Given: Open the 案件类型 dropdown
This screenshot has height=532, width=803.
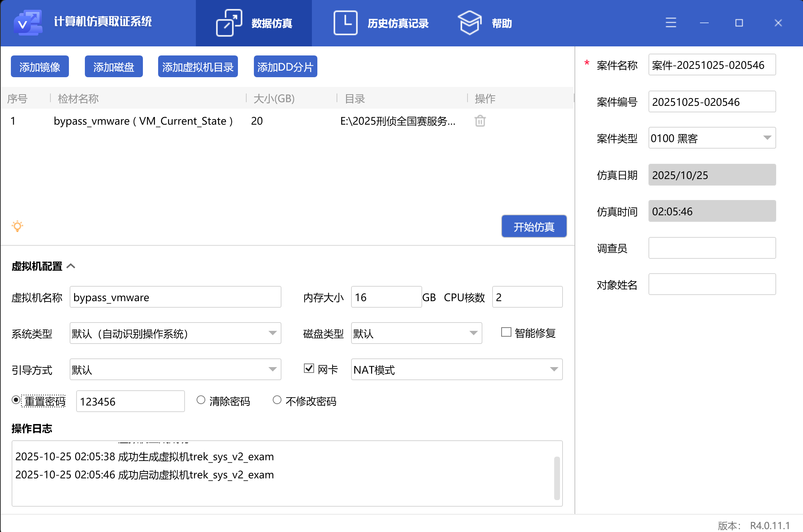Looking at the screenshot, I should (767, 138).
